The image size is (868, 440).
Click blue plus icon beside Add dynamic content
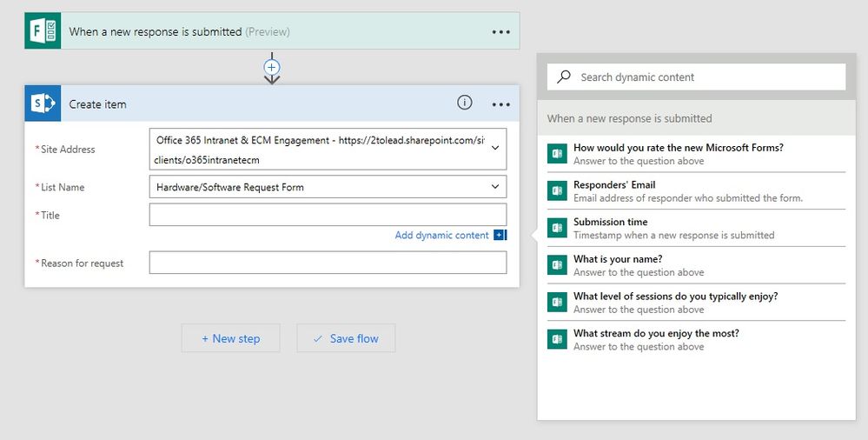point(500,235)
